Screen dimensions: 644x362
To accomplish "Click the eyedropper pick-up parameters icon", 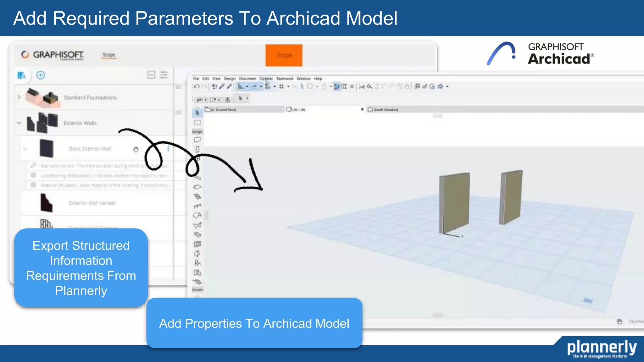I will pos(222,86).
